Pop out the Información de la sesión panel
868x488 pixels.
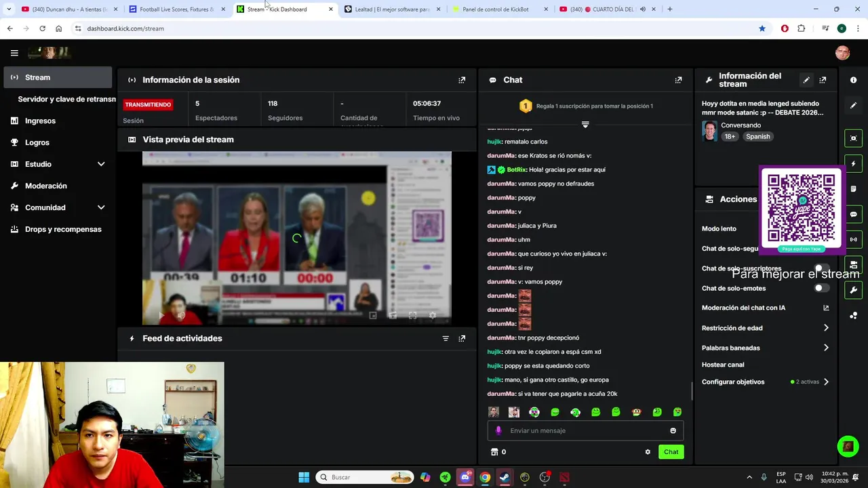[462, 80]
